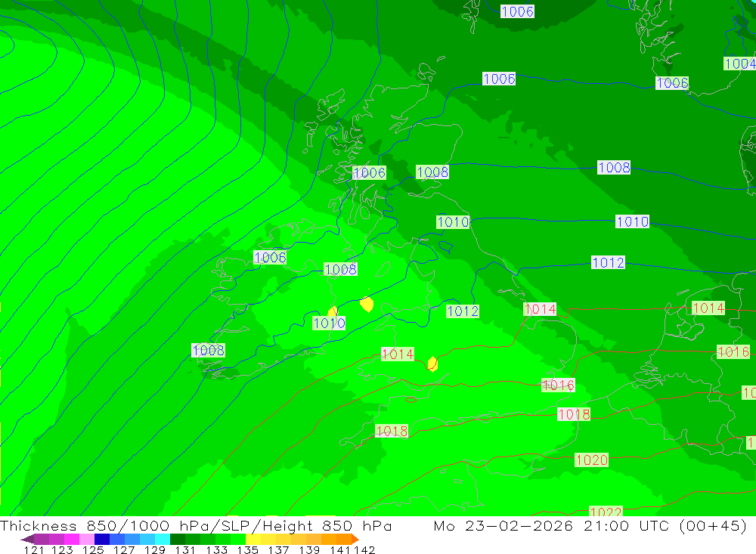Click the dark navy blue legend swatch
Image resolution: width=756 pixels, height=554 pixels.
101,539
